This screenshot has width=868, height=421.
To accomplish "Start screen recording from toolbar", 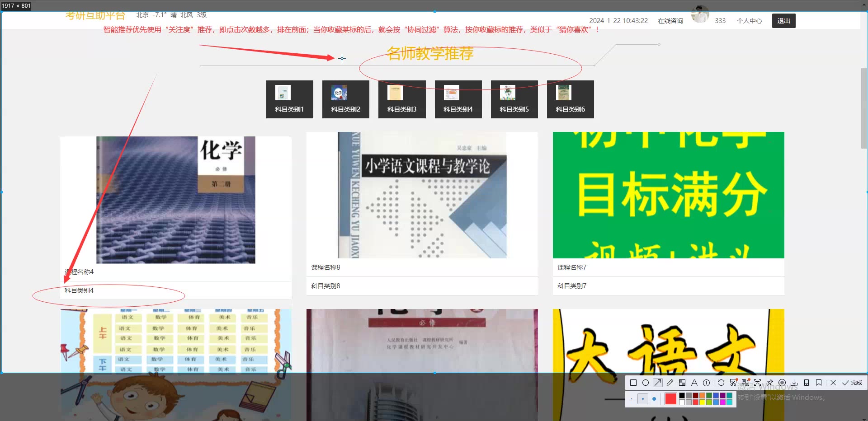I will coord(782,383).
